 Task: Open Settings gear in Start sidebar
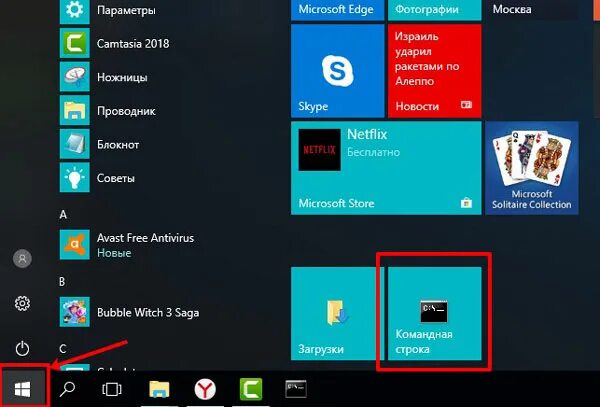(x=22, y=303)
